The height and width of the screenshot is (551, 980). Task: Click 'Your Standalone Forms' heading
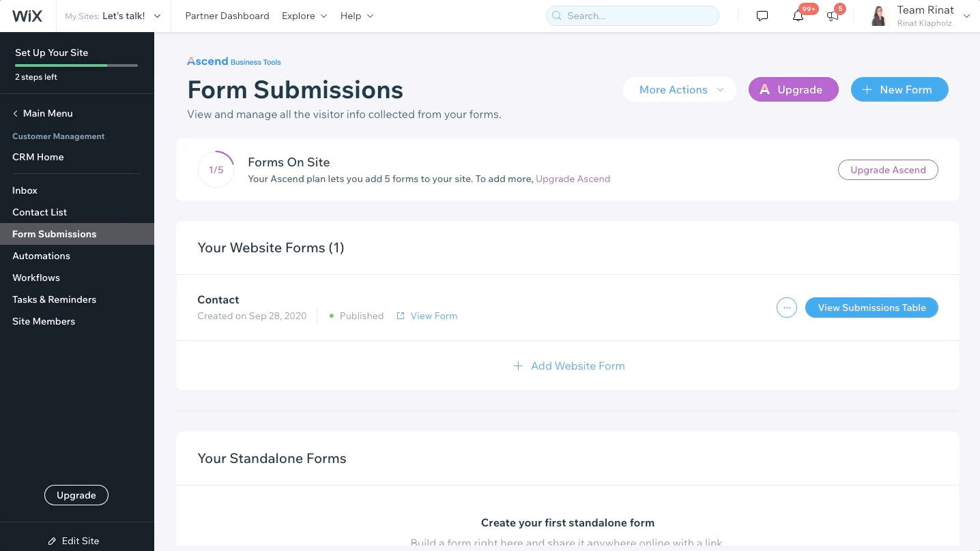272,458
